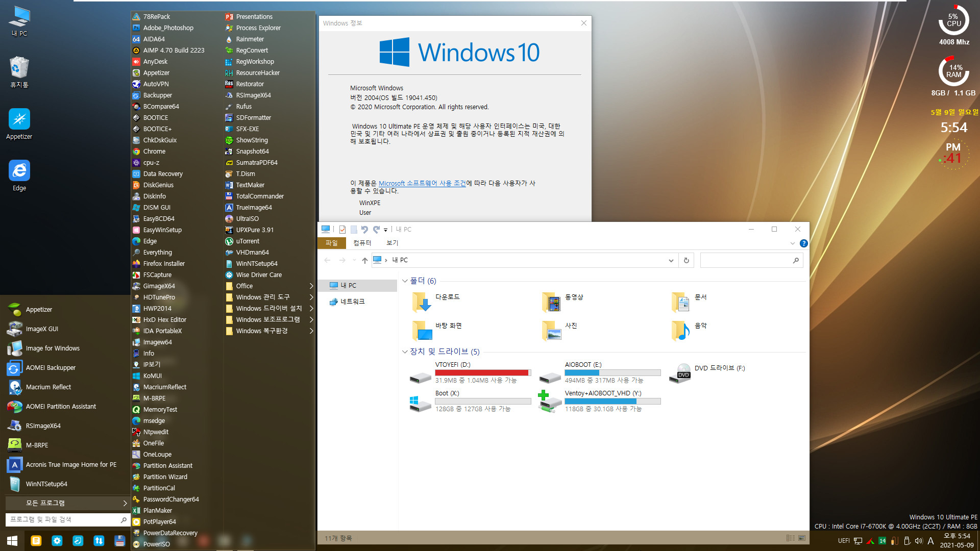Click the VTOYEFI (D:) red usage bar

(x=483, y=373)
